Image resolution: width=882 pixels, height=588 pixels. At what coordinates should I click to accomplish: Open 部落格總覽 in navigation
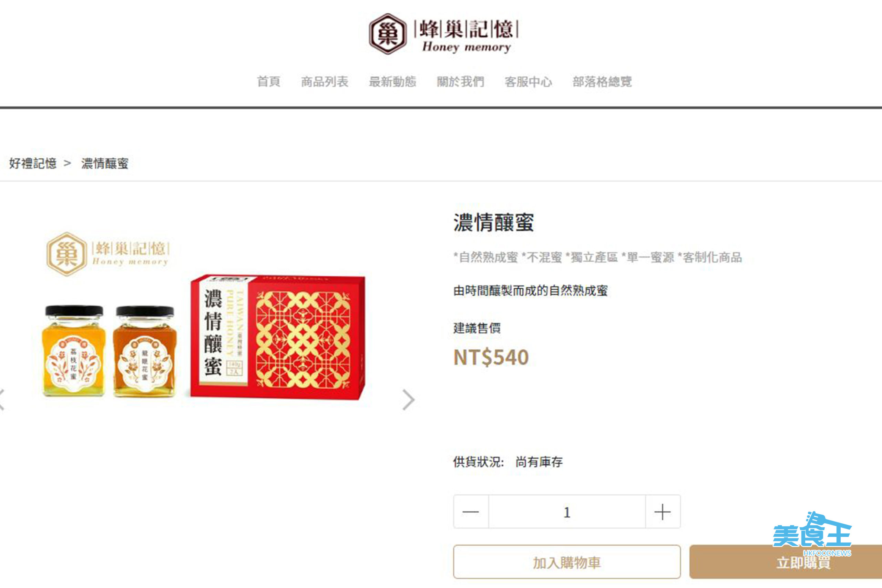(x=602, y=81)
